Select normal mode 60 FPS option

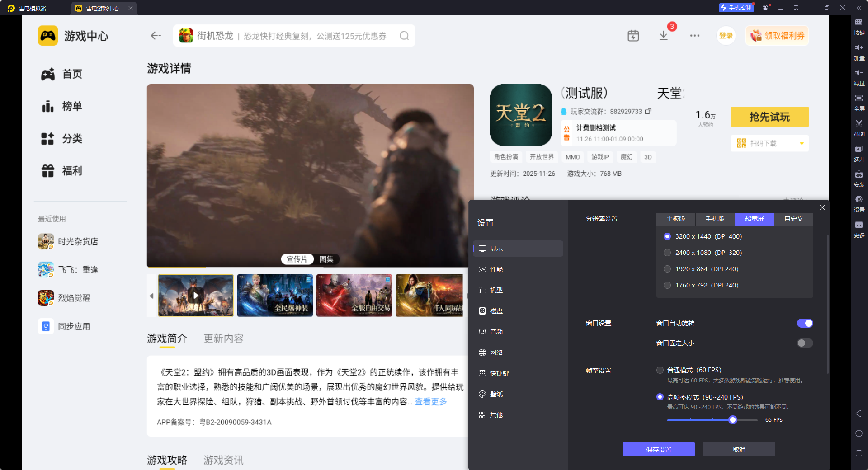pyautogui.click(x=660, y=370)
